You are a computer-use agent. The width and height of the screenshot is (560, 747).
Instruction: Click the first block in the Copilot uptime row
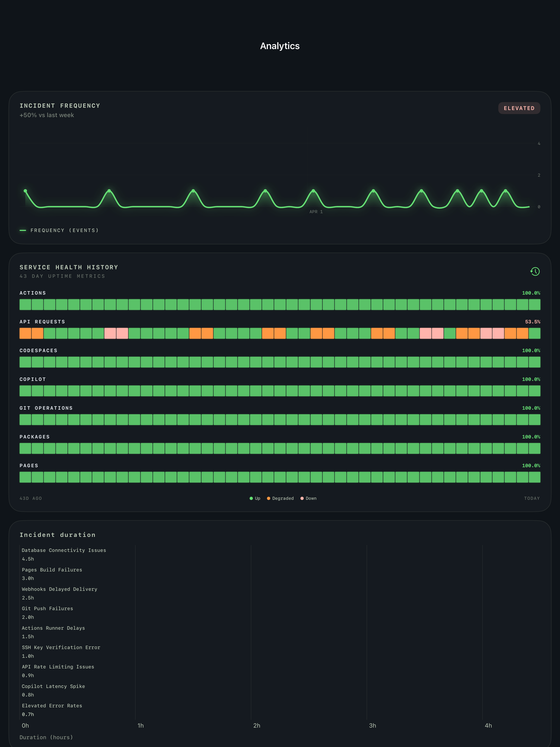click(25, 391)
